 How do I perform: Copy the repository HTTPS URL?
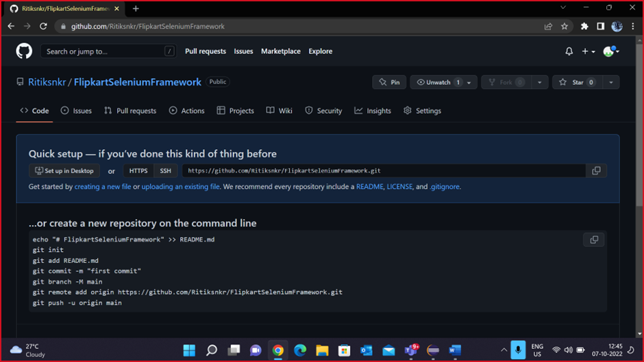coord(596,171)
